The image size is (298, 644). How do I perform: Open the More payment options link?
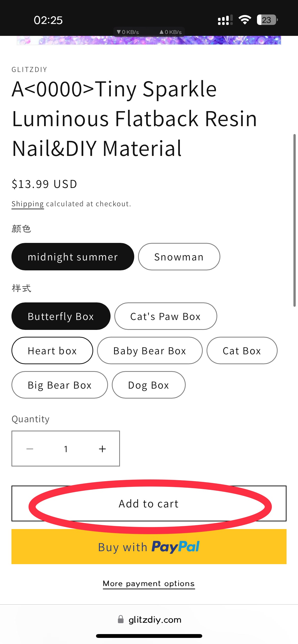(149, 583)
